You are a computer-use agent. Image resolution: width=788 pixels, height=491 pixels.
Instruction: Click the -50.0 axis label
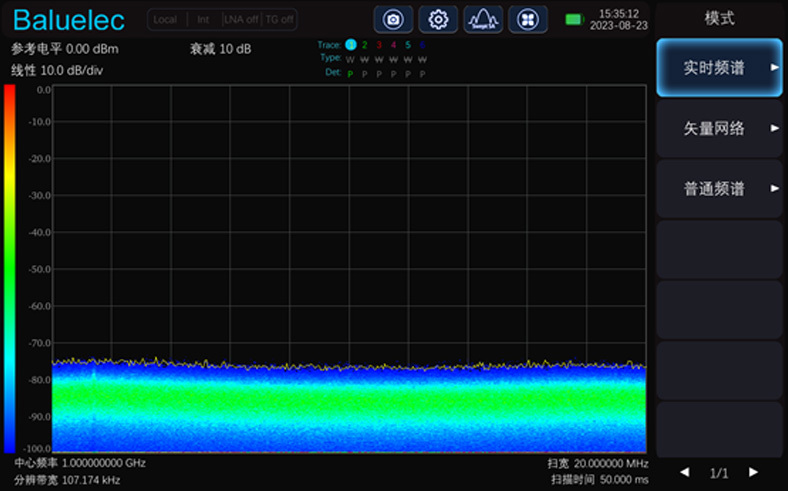tap(40, 269)
